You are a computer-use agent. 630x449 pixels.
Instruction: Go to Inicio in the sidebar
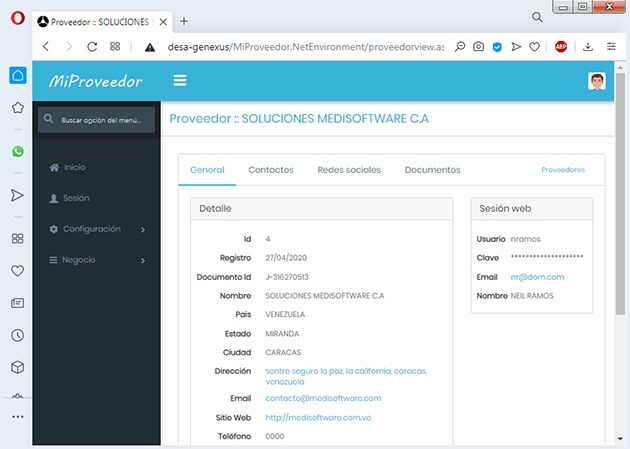tap(74, 167)
